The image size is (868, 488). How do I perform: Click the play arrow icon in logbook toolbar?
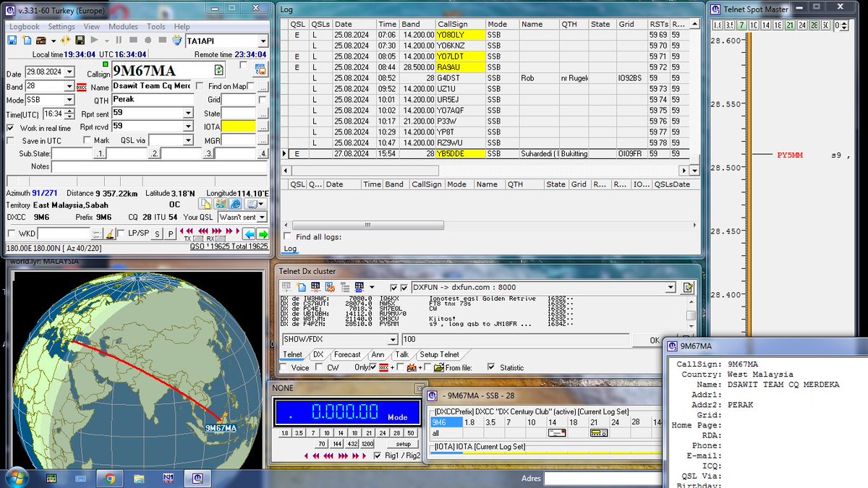(x=94, y=40)
